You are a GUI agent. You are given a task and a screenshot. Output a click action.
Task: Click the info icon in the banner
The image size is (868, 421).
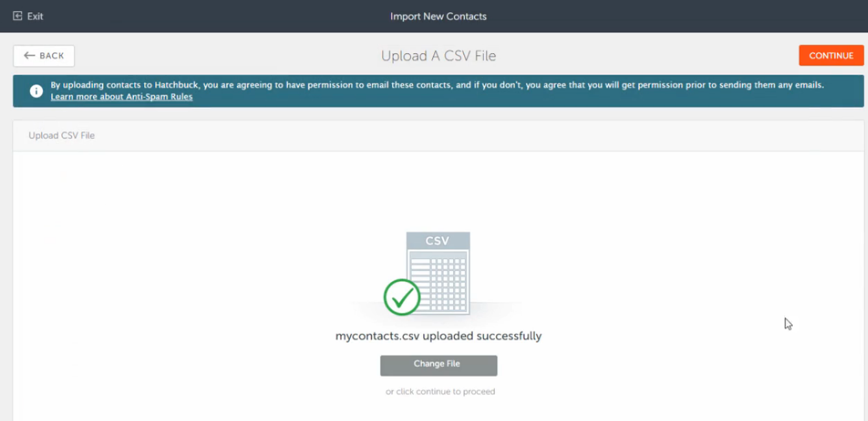point(36,91)
